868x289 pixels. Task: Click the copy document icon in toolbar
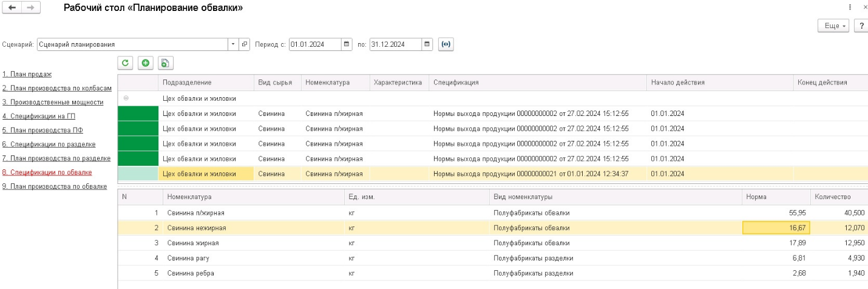tap(165, 63)
